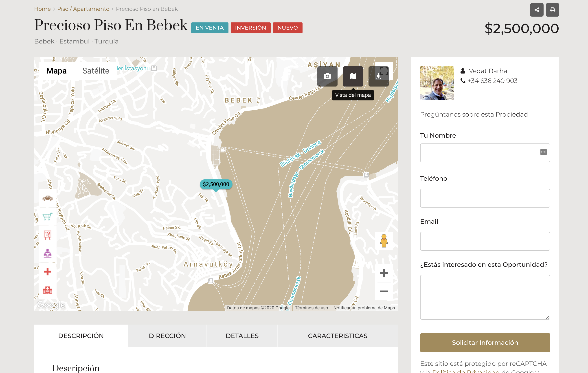588x373 pixels.
Task: Toggle school chalkboard places on map
Action: (47, 235)
